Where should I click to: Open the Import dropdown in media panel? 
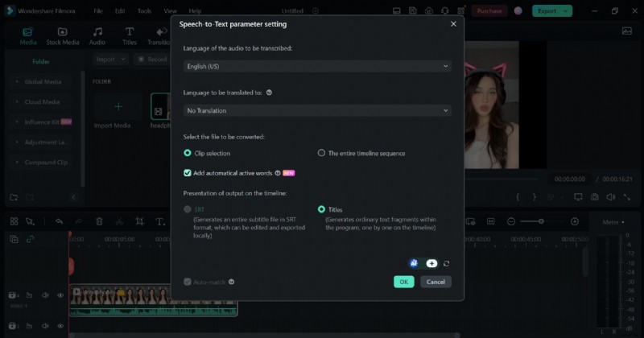pyautogui.click(x=110, y=59)
